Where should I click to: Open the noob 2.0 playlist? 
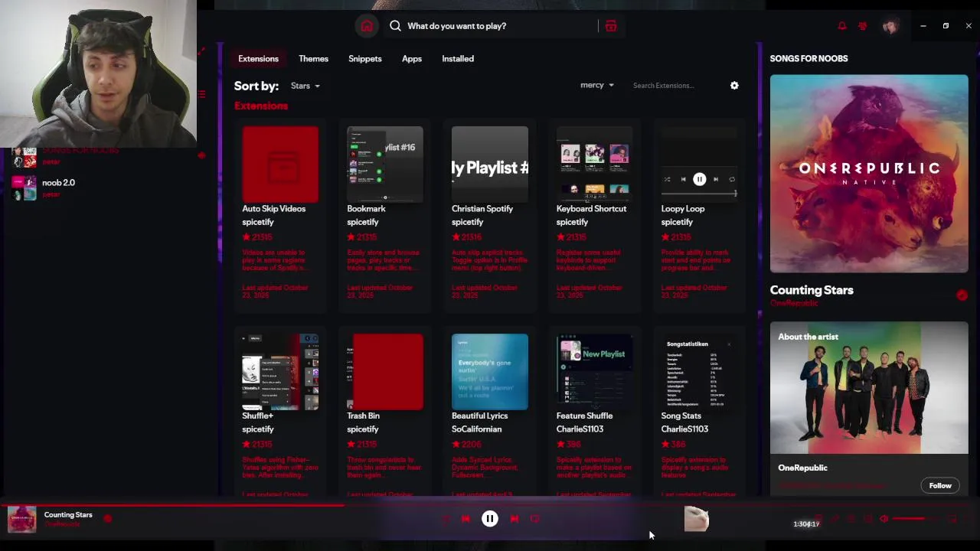click(x=58, y=183)
